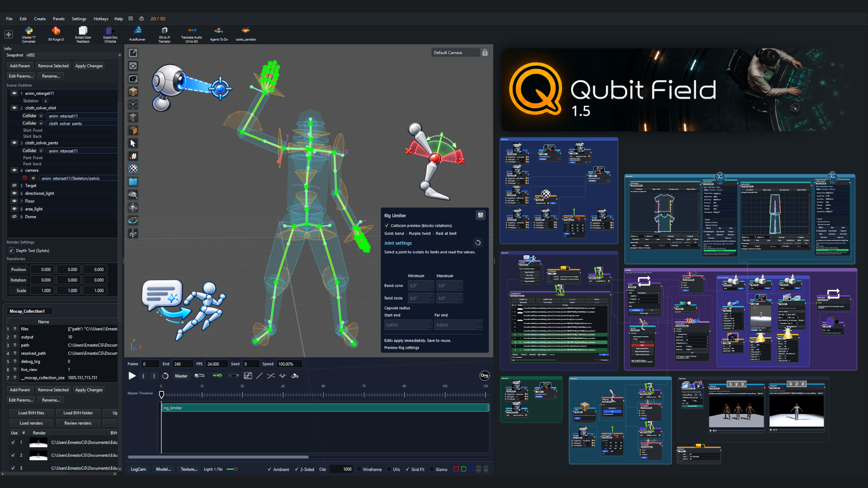The image size is (868, 488).
Task: Open the Git Purge UI tool
Action: click(x=56, y=34)
